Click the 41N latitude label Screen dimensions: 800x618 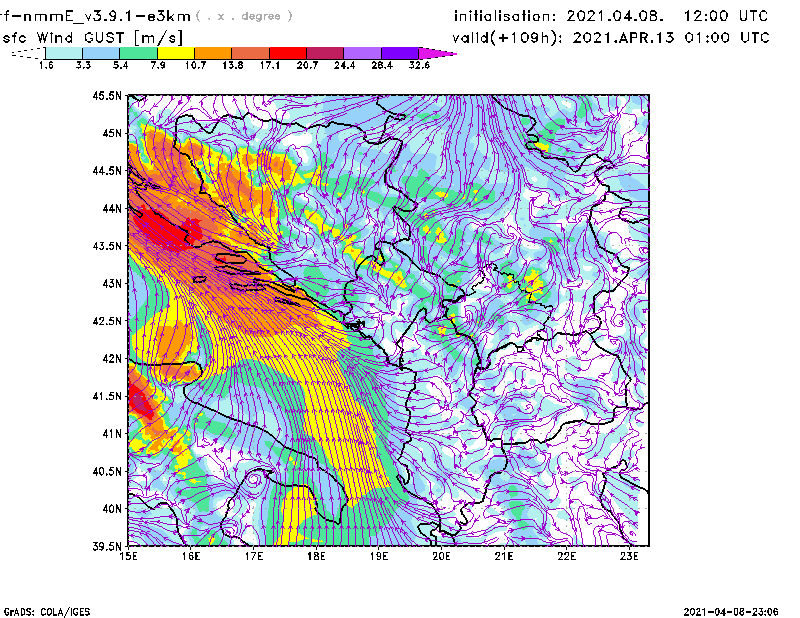pyautogui.click(x=112, y=434)
